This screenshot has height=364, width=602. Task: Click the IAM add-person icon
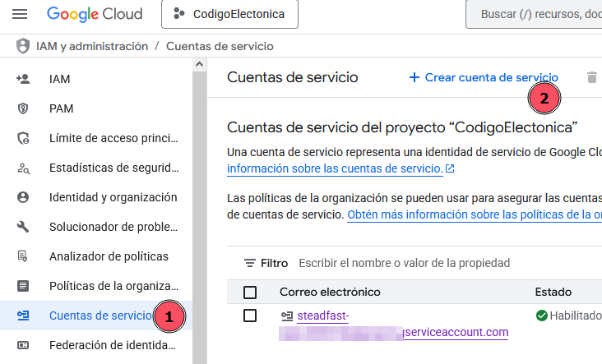pyautogui.click(x=23, y=79)
